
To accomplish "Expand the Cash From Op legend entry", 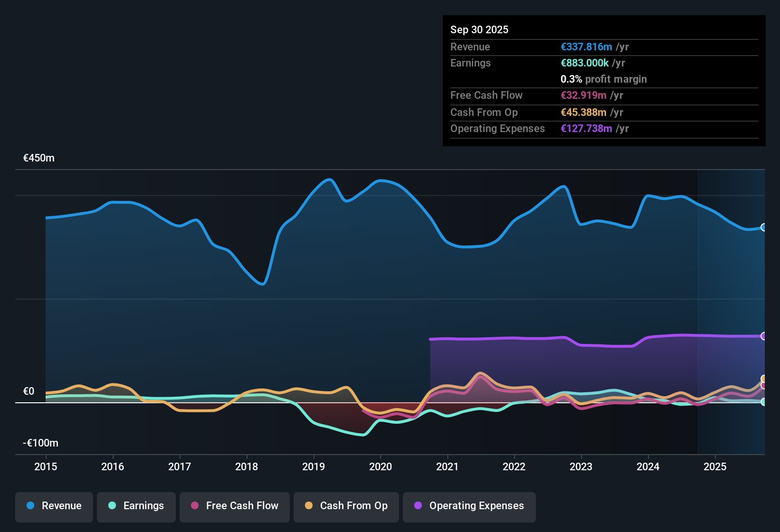I will tap(346, 506).
